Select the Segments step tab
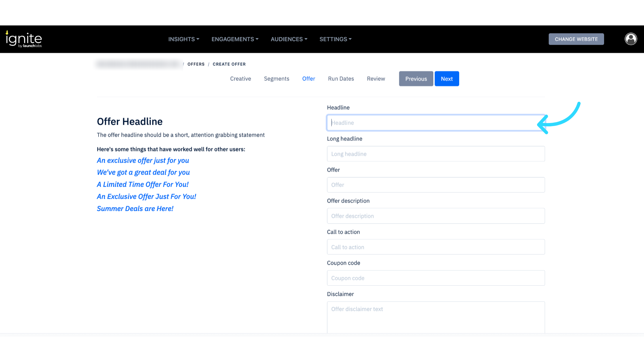 coord(276,79)
